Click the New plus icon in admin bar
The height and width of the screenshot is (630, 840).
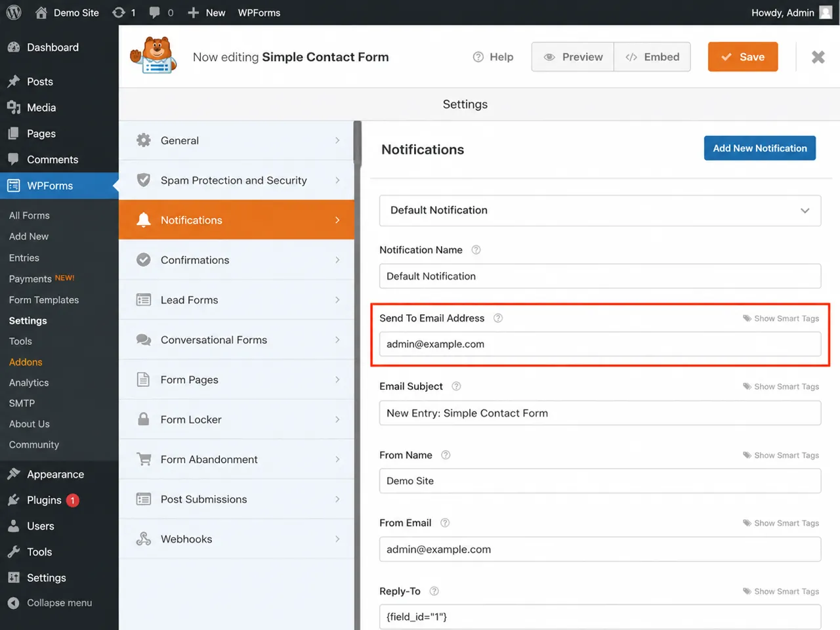pyautogui.click(x=193, y=12)
